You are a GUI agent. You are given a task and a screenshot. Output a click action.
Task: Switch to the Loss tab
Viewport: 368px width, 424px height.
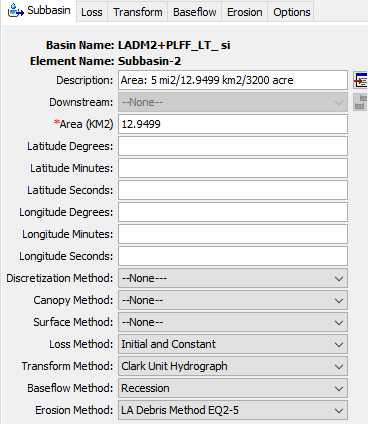[x=92, y=12]
